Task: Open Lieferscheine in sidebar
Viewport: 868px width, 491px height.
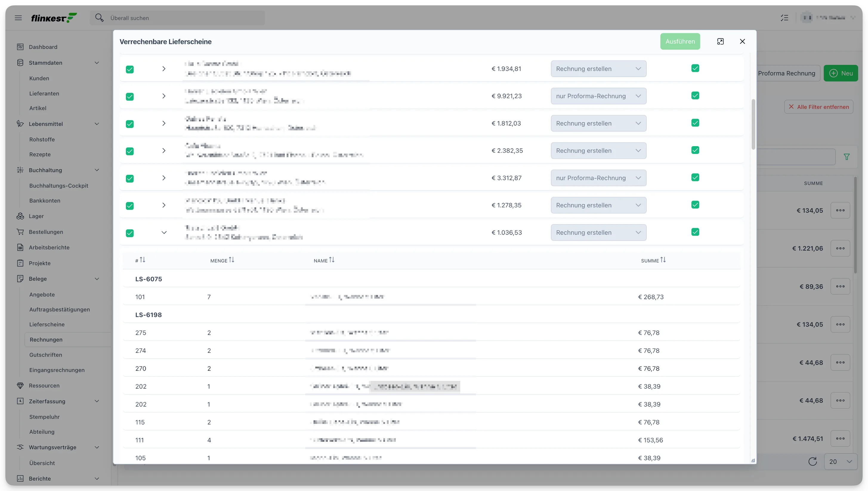Action: pos(47,325)
